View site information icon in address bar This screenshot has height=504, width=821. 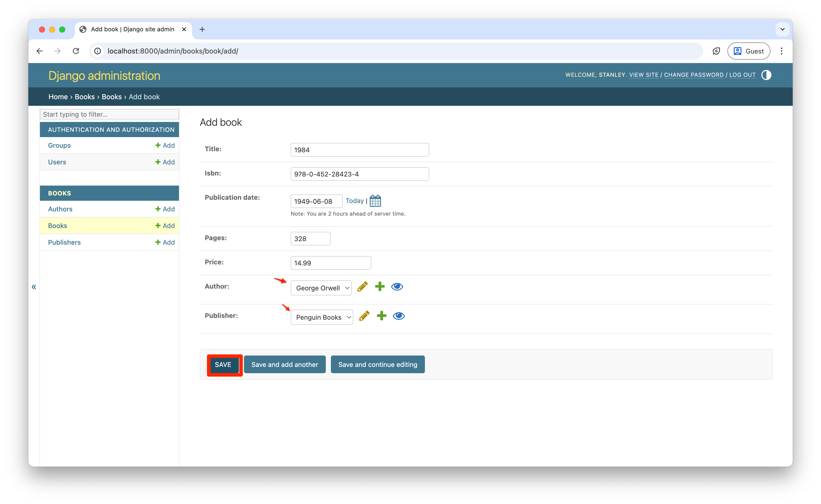coord(97,51)
